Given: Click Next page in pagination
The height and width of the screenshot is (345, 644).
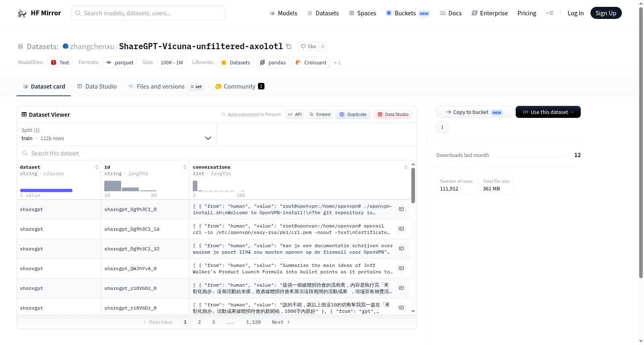Looking at the screenshot, I should pyautogui.click(x=281, y=322).
